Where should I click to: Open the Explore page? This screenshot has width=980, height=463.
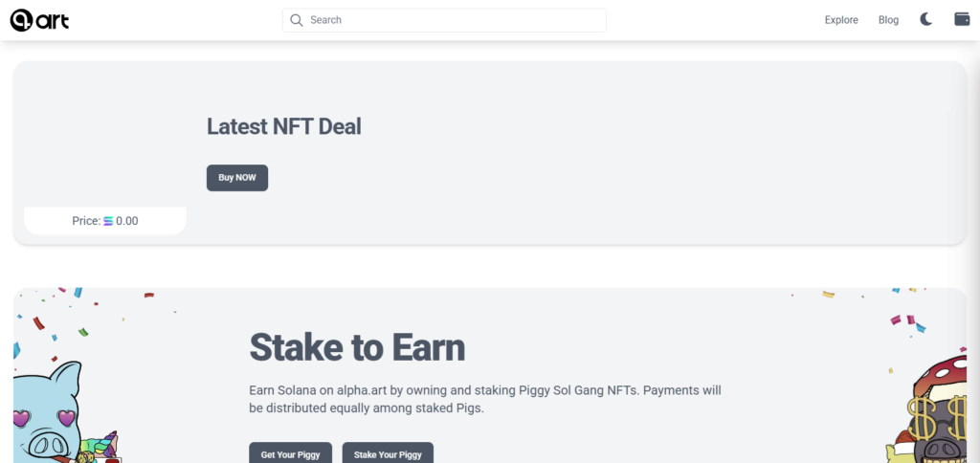841,20
